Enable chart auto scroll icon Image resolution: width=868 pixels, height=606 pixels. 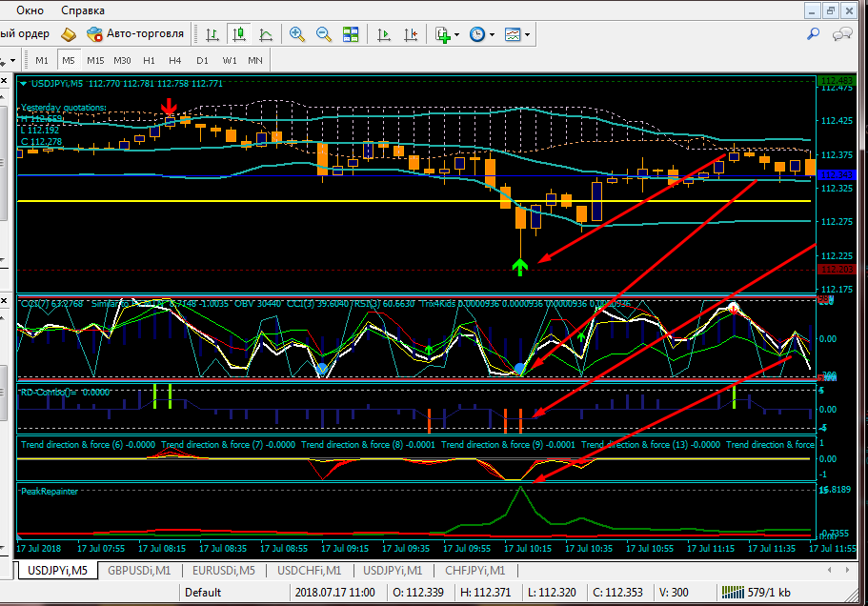[x=384, y=34]
